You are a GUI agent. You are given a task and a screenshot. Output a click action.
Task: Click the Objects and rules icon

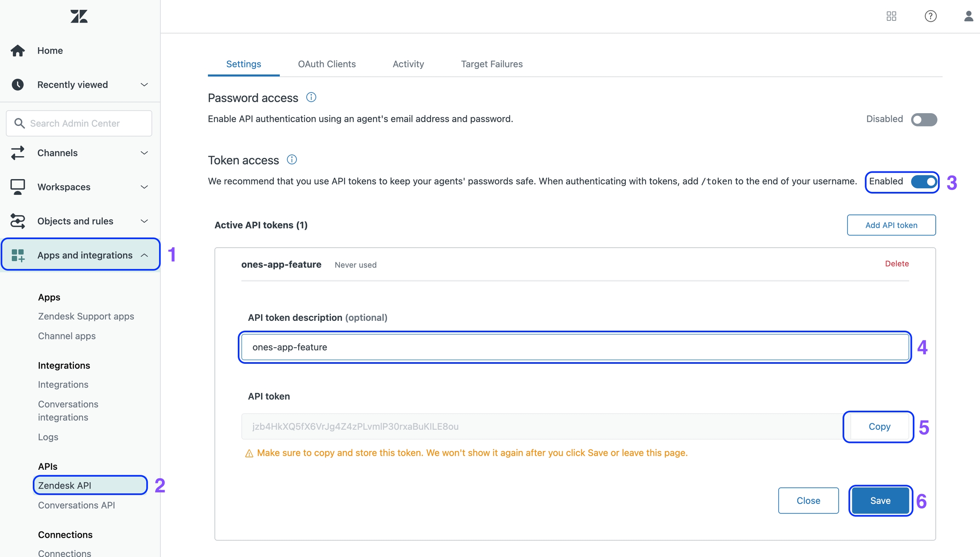[17, 221]
